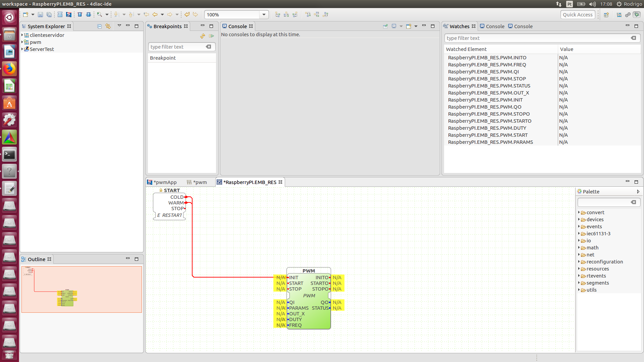Image resolution: width=644 pixels, height=362 pixels.
Task: Clear the Palette search field
Action: [633, 202]
